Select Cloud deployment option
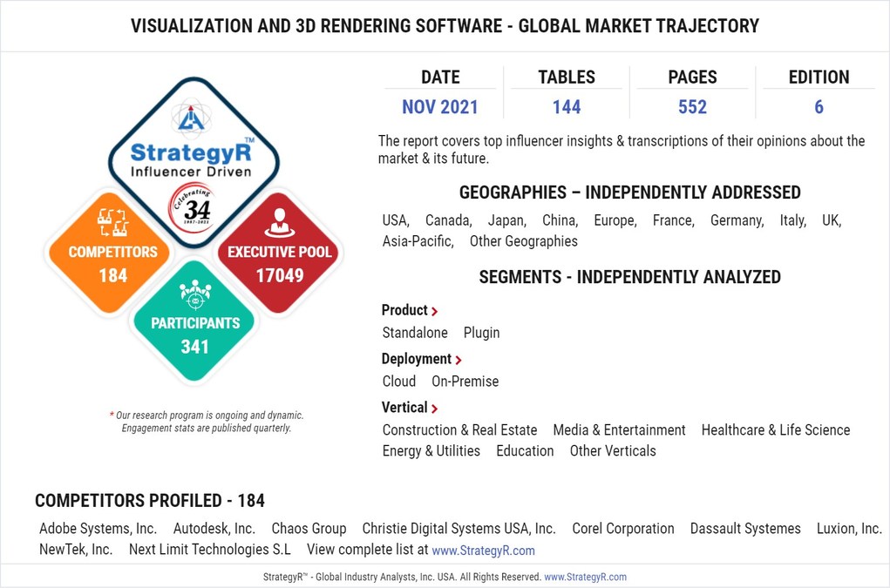 pos(399,382)
